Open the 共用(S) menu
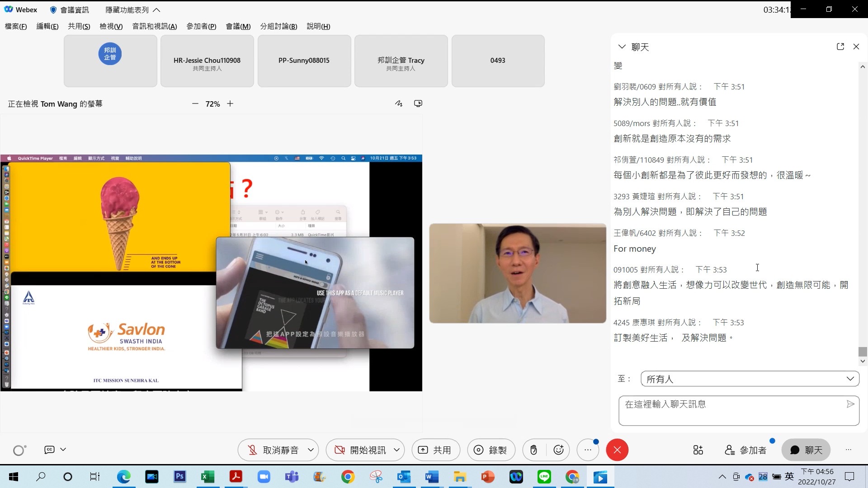868x488 pixels. [79, 26]
